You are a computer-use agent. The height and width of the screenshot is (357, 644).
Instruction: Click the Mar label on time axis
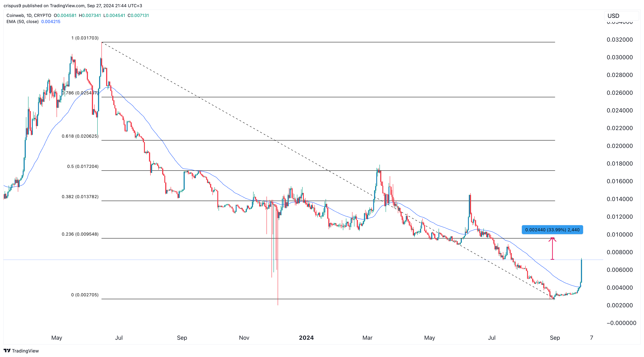pyautogui.click(x=367, y=338)
